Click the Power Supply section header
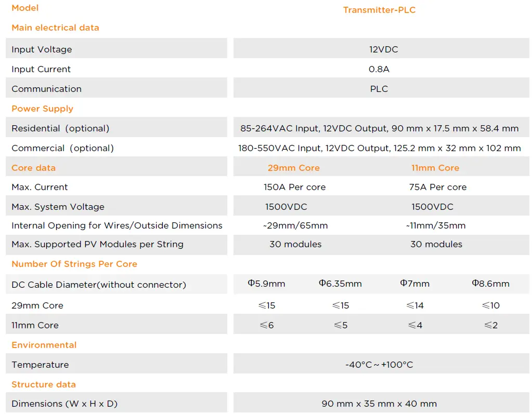Screen dimensions: 532x414 point(42,109)
